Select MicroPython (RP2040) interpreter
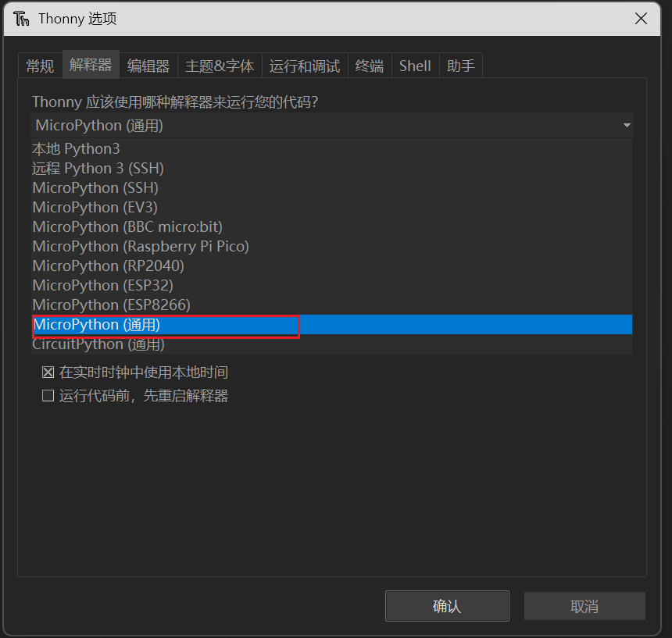Screen dimensions: 672x638 [332, 266]
